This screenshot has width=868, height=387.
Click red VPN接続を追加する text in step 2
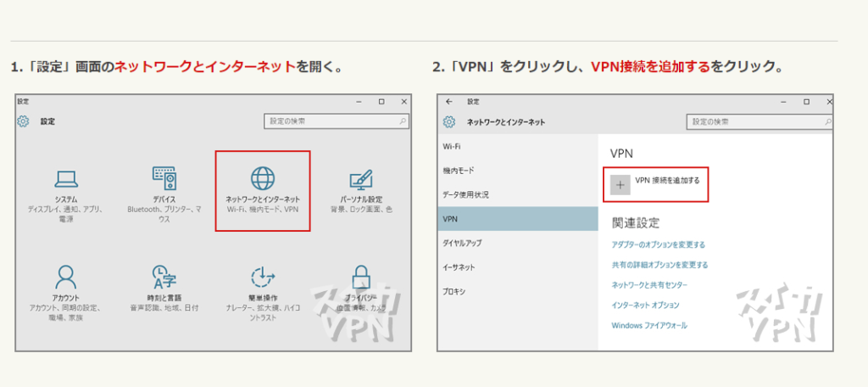[x=650, y=67]
